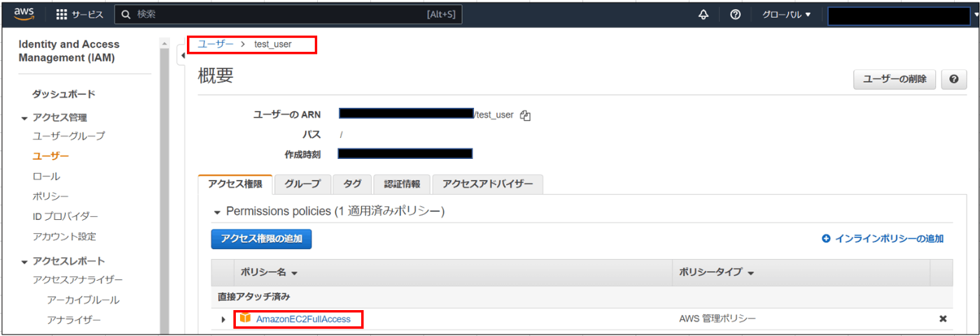Open アカウント設定 in the sidebar
This screenshot has width=980, height=336.
[x=64, y=237]
